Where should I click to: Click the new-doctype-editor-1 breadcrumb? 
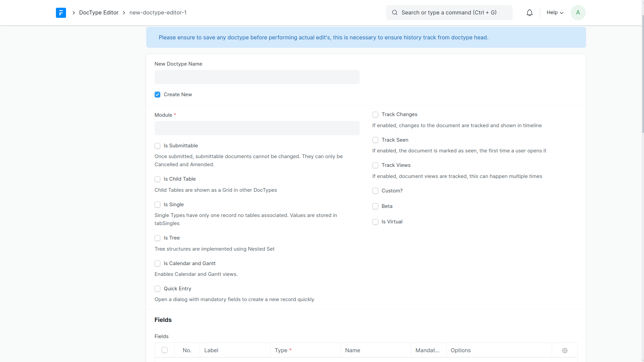point(158,13)
